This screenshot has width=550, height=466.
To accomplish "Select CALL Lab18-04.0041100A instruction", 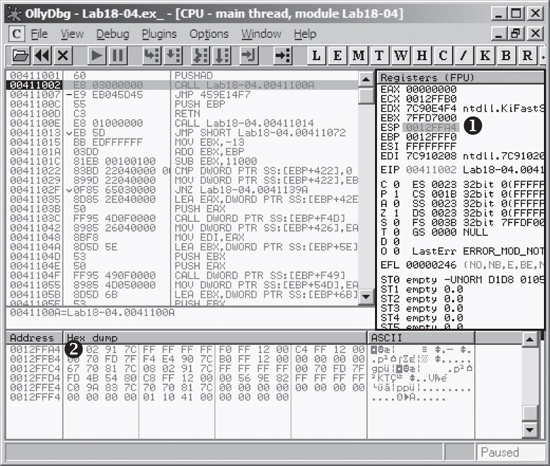I will point(244,85).
